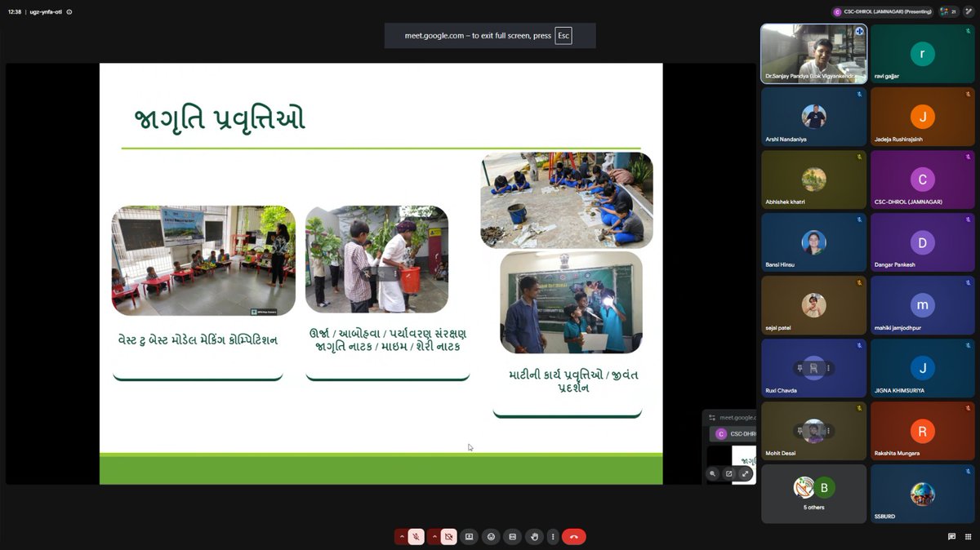Click JIGNA KHIMSURIYA's J avatar
This screenshot has height=550, width=980.
923,367
